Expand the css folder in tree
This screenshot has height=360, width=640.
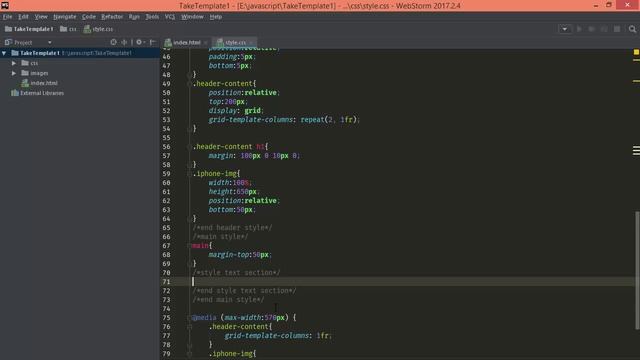(x=14, y=63)
